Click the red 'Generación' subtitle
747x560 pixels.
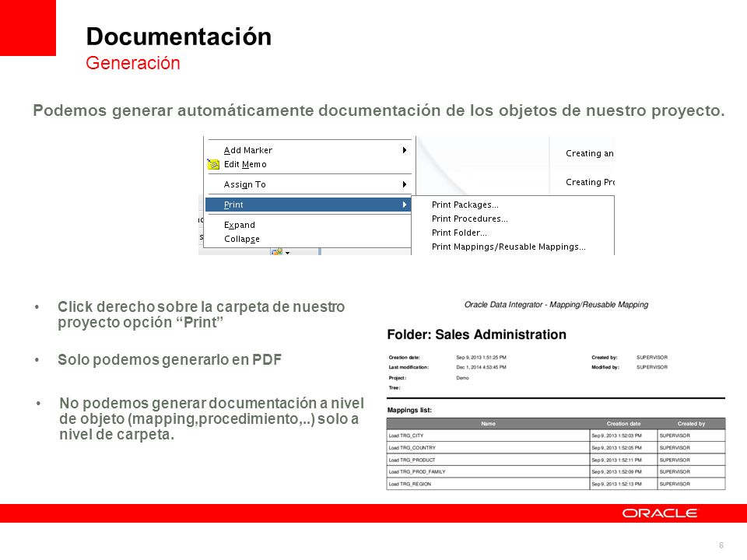point(133,63)
